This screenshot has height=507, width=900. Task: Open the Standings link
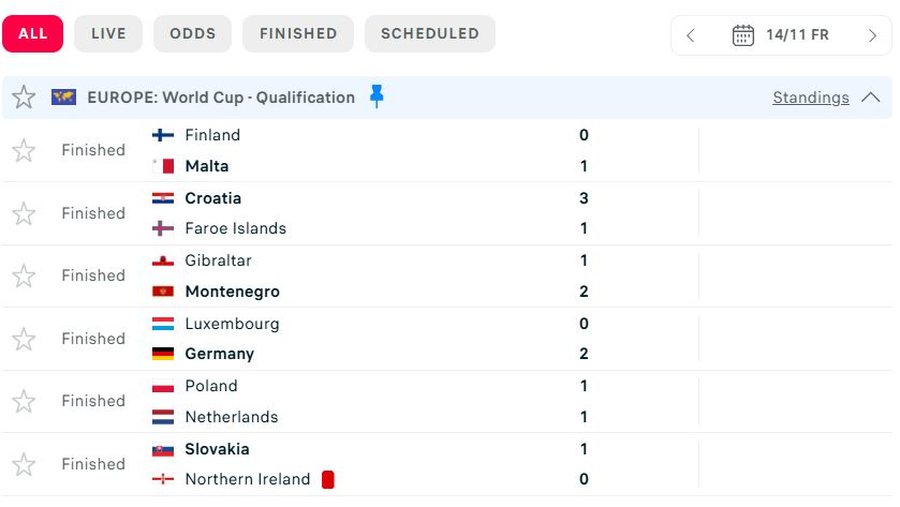click(810, 98)
